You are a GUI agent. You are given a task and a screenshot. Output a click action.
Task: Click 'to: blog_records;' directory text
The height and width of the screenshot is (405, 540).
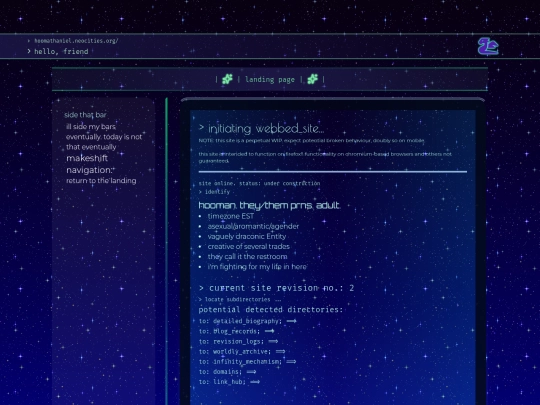[x=229, y=331]
